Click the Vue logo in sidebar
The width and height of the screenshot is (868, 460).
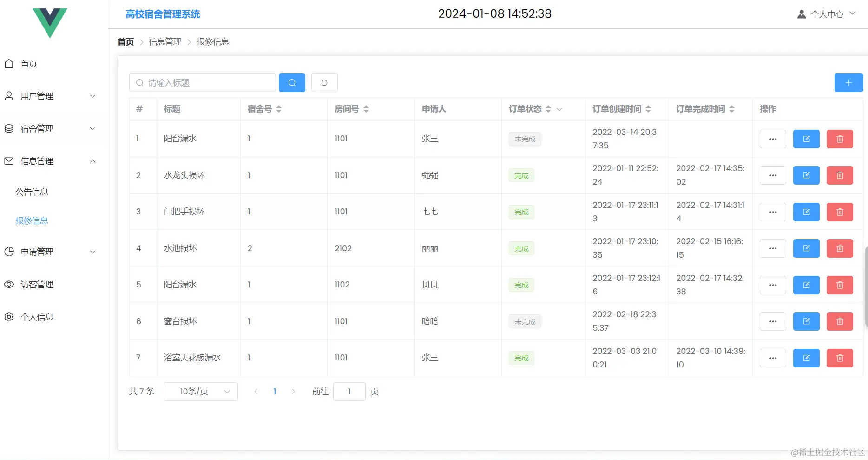point(50,23)
